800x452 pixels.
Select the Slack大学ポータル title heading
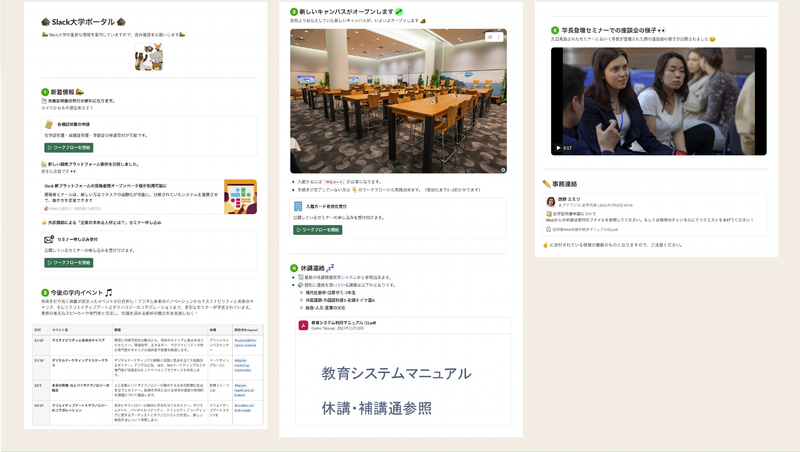click(x=83, y=22)
